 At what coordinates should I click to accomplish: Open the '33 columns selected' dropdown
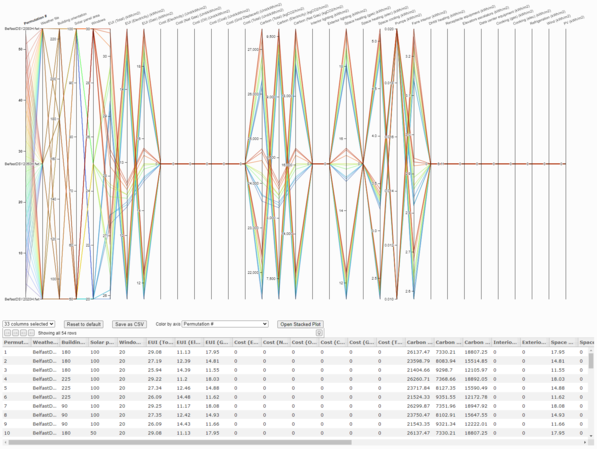tap(29, 324)
